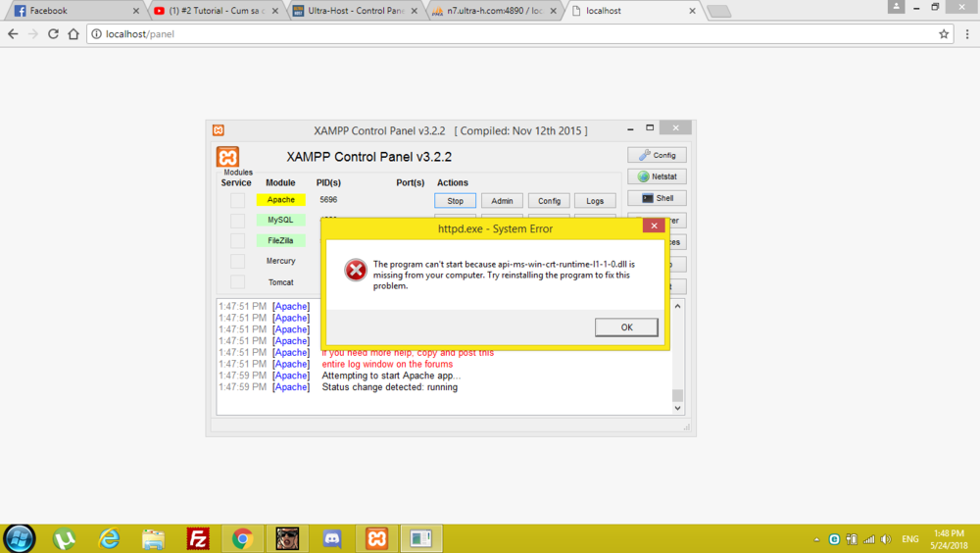The width and height of the screenshot is (980, 553).
Task: Open the game character taskbar icon
Action: (x=287, y=538)
